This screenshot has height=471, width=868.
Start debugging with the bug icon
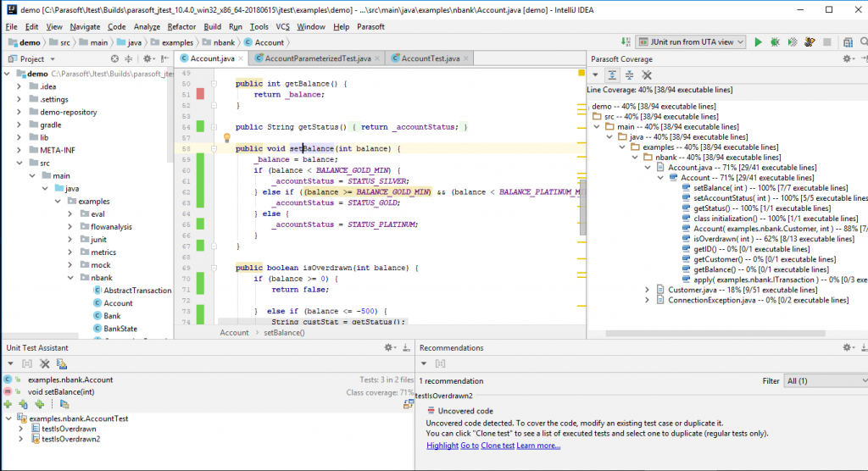pyautogui.click(x=776, y=42)
